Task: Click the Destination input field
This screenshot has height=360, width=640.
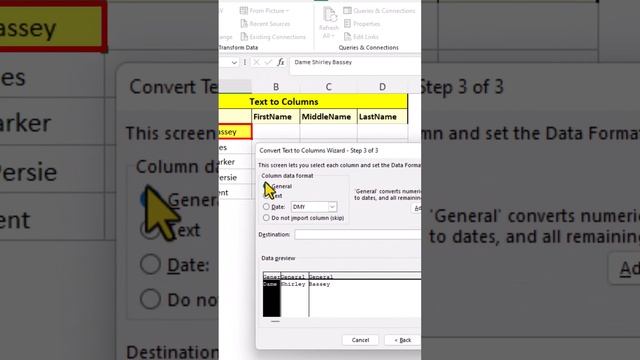Action: pyautogui.click(x=358, y=234)
